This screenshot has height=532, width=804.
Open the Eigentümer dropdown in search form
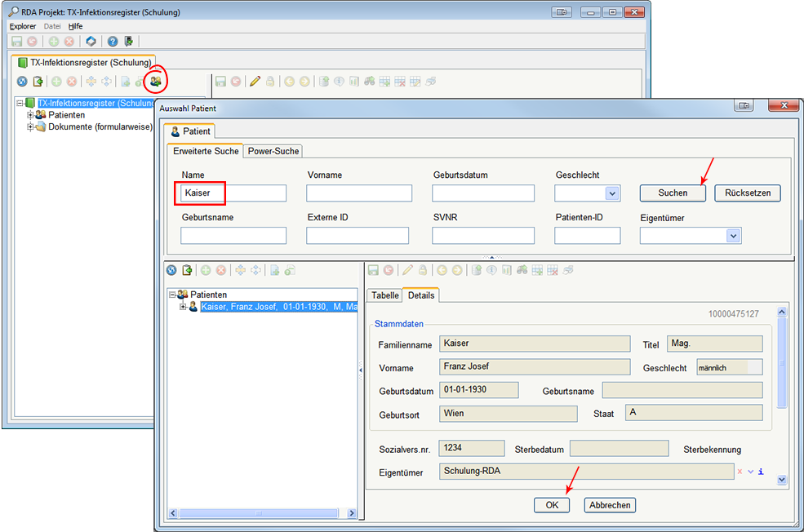(733, 236)
